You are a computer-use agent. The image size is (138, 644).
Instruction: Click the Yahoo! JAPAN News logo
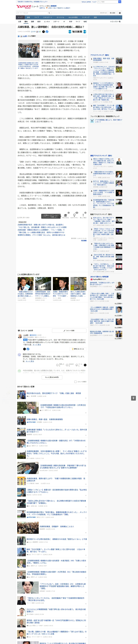[27, 7]
